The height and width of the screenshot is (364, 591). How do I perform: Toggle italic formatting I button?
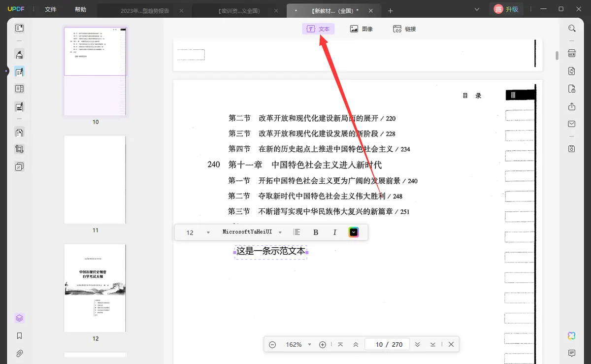pyautogui.click(x=335, y=232)
